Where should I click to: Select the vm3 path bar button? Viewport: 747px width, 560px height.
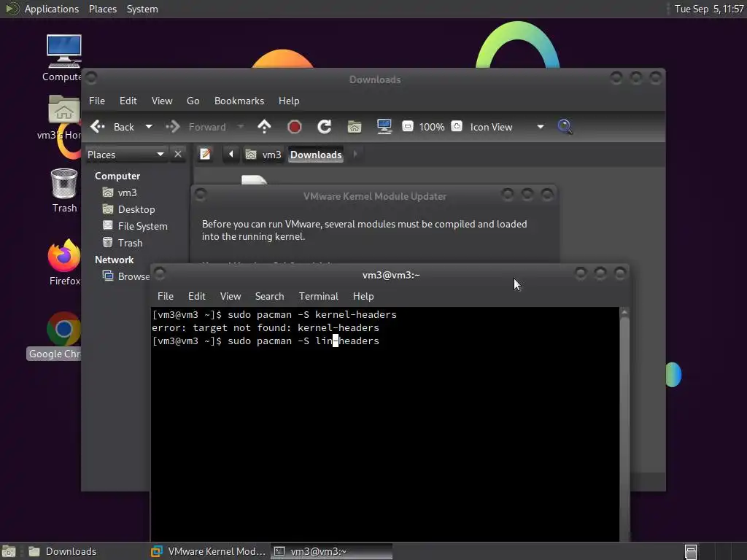coord(263,155)
